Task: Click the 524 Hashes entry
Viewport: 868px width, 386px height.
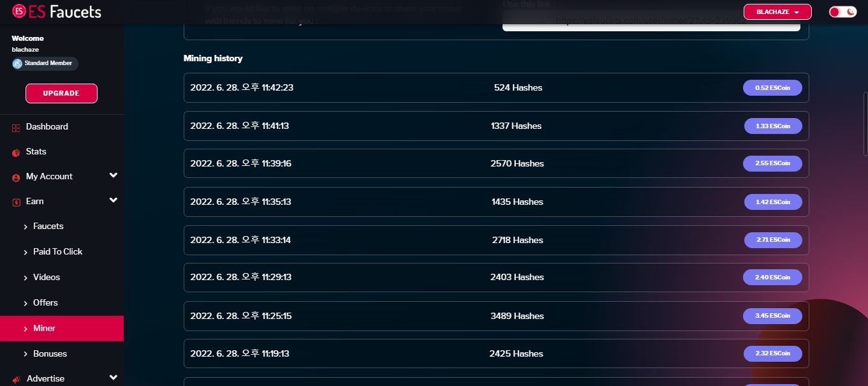Action: tap(518, 88)
